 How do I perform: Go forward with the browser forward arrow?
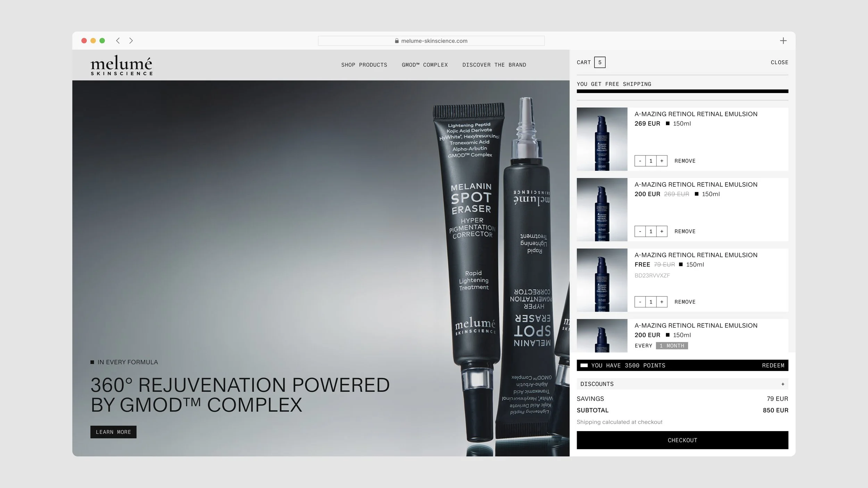131,41
